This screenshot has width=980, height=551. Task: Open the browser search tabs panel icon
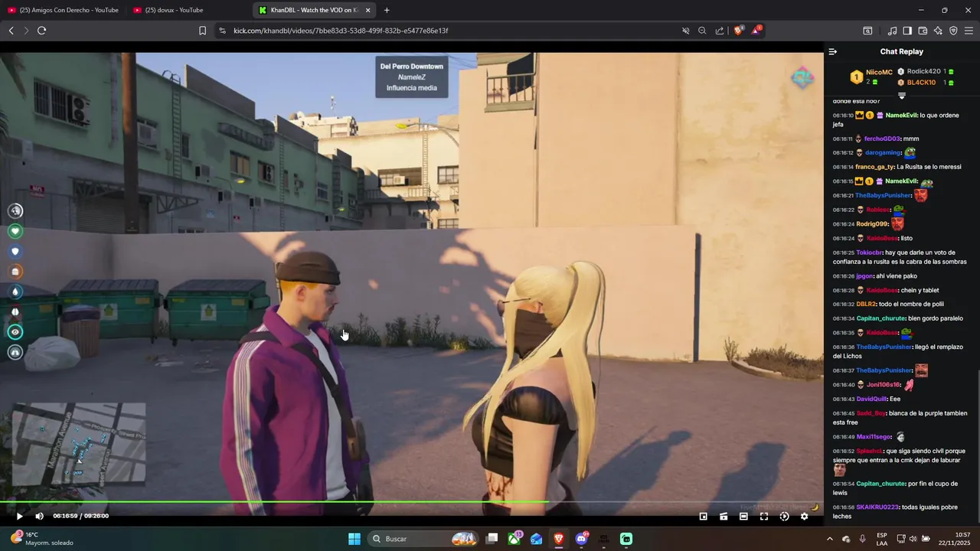867,31
